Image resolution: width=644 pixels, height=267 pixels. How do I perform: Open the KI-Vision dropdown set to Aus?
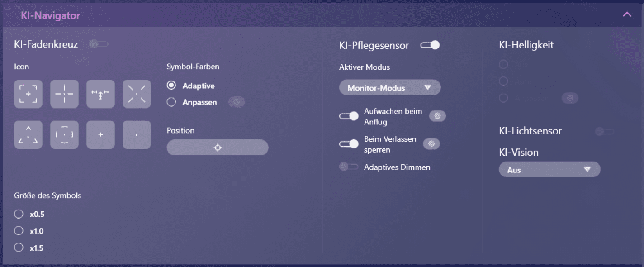click(549, 170)
